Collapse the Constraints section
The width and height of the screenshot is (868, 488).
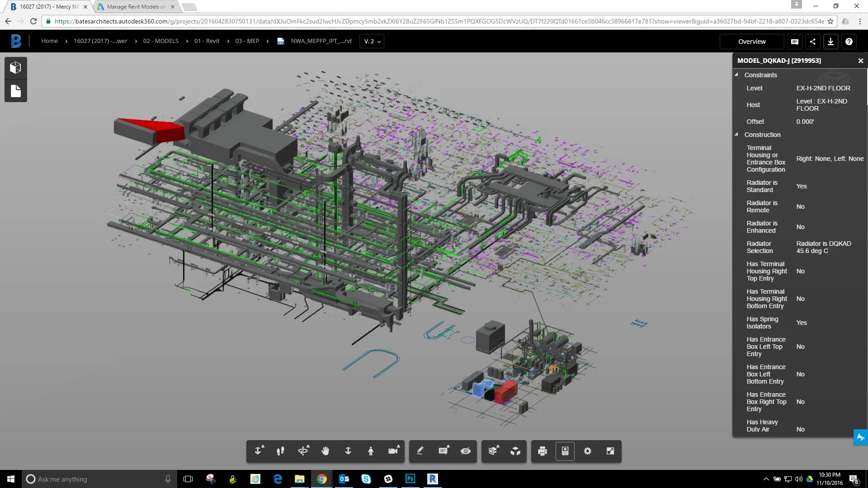pyautogui.click(x=736, y=75)
